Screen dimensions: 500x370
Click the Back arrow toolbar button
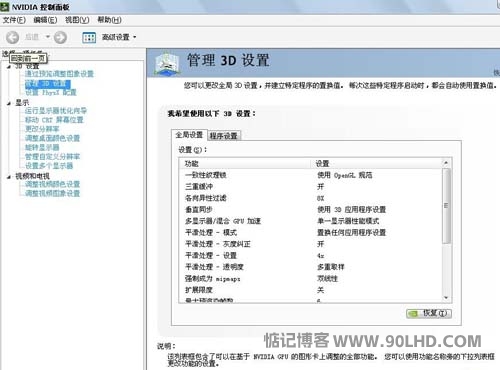click(13, 37)
